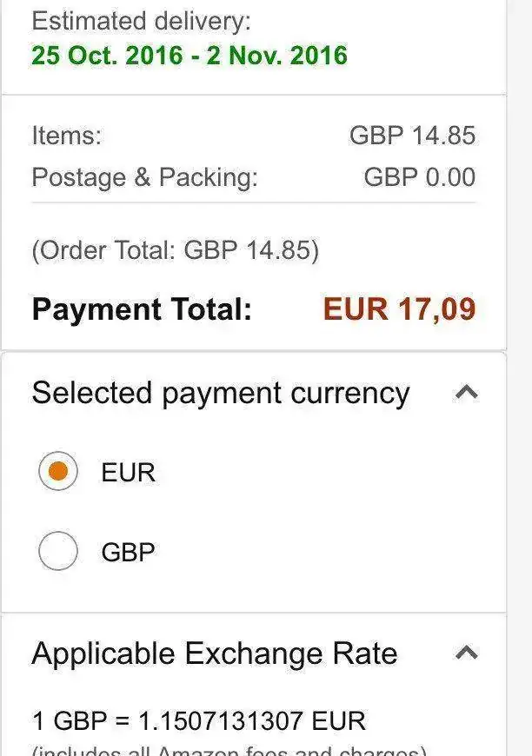Collapse the Applicable Exchange Rate chevron
Viewport: 532px width, 756px height.
click(467, 653)
